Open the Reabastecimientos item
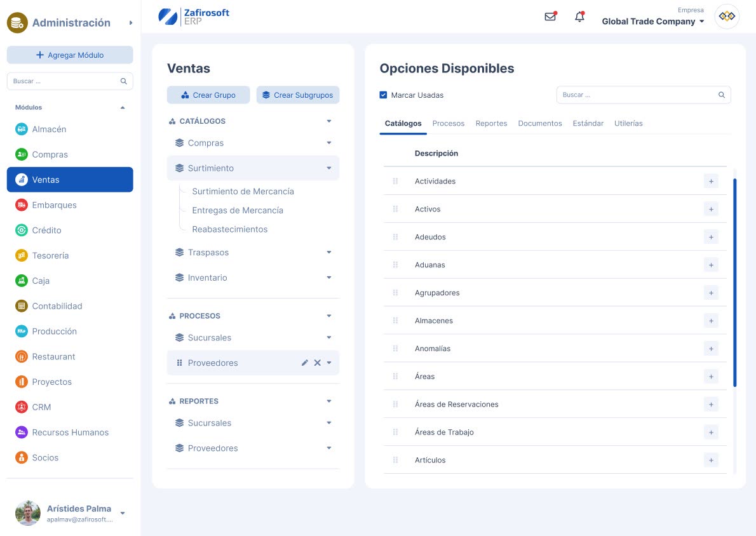756x536 pixels. tap(230, 229)
